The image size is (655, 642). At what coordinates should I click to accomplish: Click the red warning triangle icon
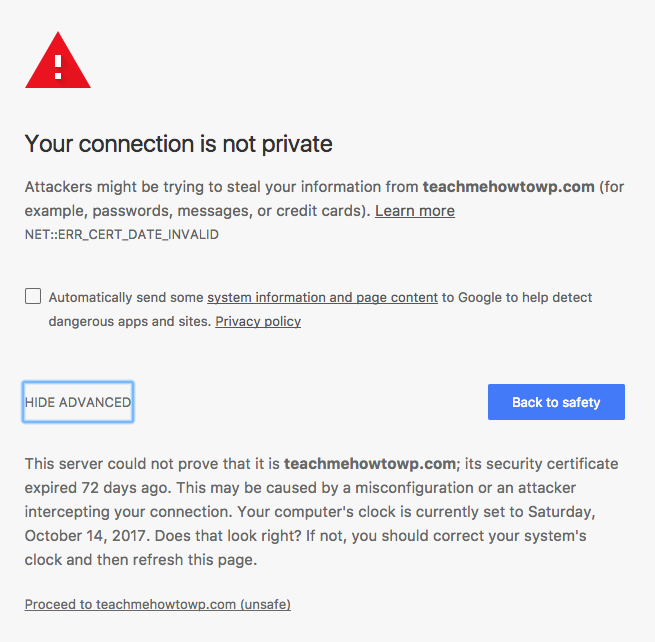58,63
